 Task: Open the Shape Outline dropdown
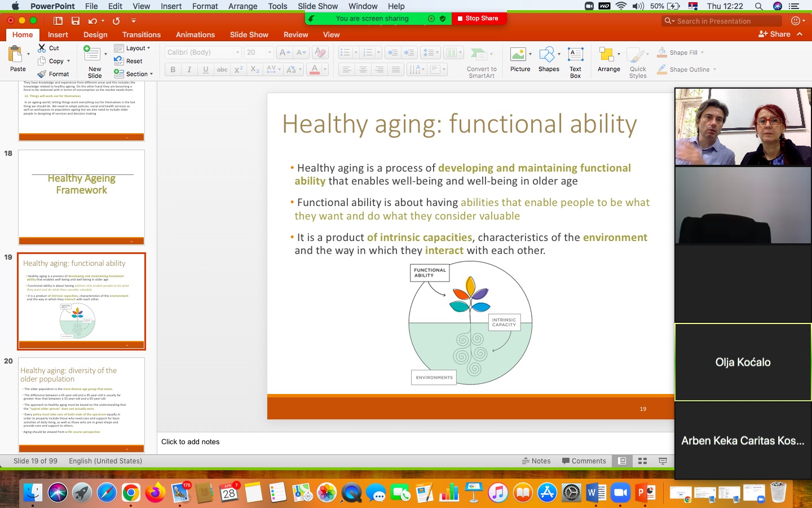(714, 69)
